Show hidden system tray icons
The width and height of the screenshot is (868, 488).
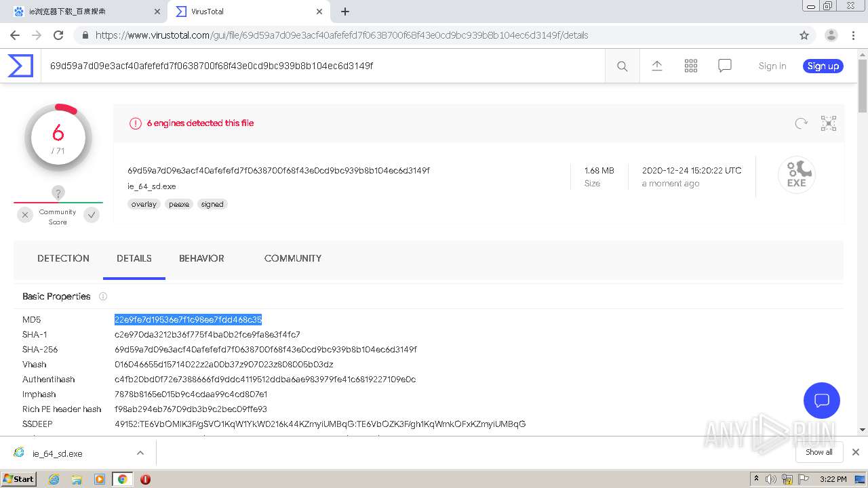(756, 479)
